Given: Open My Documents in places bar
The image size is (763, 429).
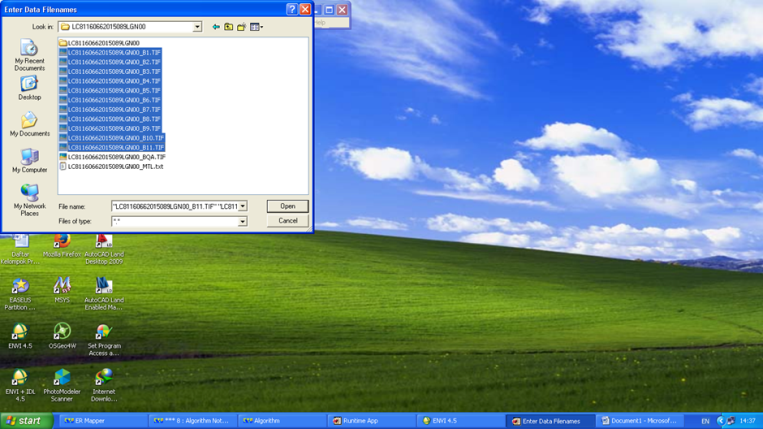Looking at the screenshot, I should 29,124.
